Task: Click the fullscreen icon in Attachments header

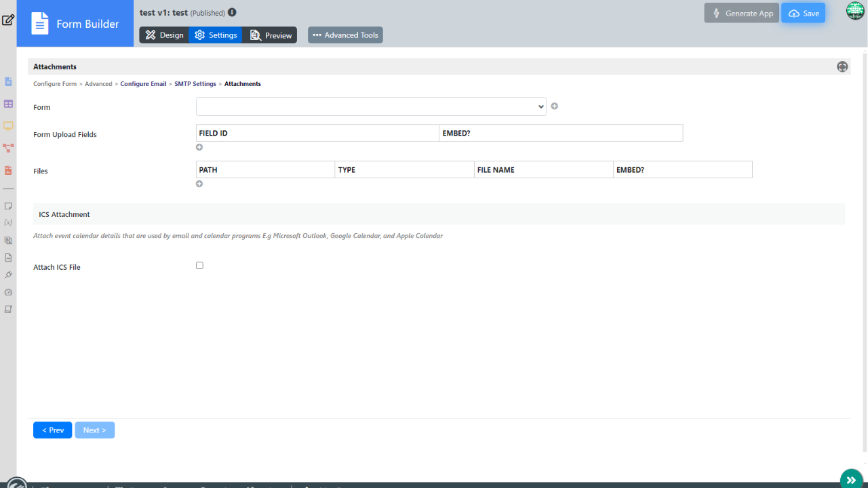Action: point(842,66)
